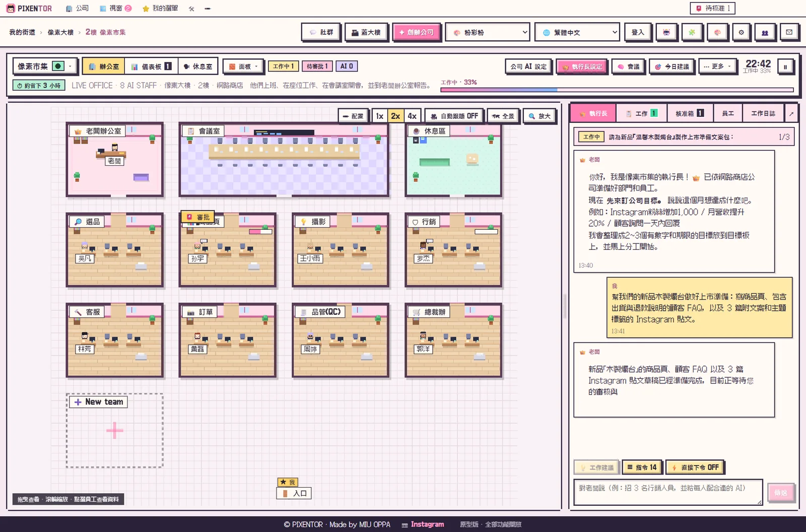Click the 待核准 1 badge at top right
The image size is (806, 532).
click(712, 8)
